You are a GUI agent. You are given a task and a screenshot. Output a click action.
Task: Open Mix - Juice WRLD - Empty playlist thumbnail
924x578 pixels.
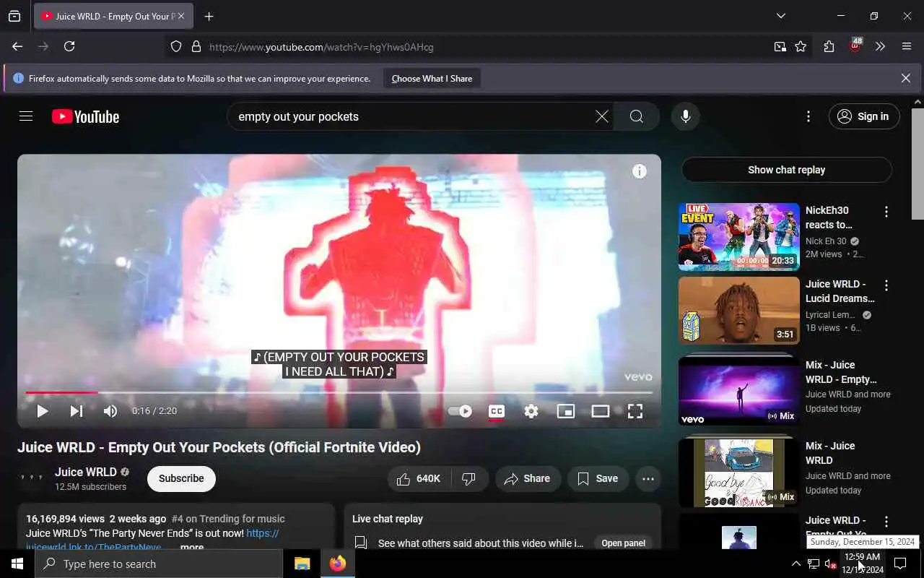click(x=738, y=390)
